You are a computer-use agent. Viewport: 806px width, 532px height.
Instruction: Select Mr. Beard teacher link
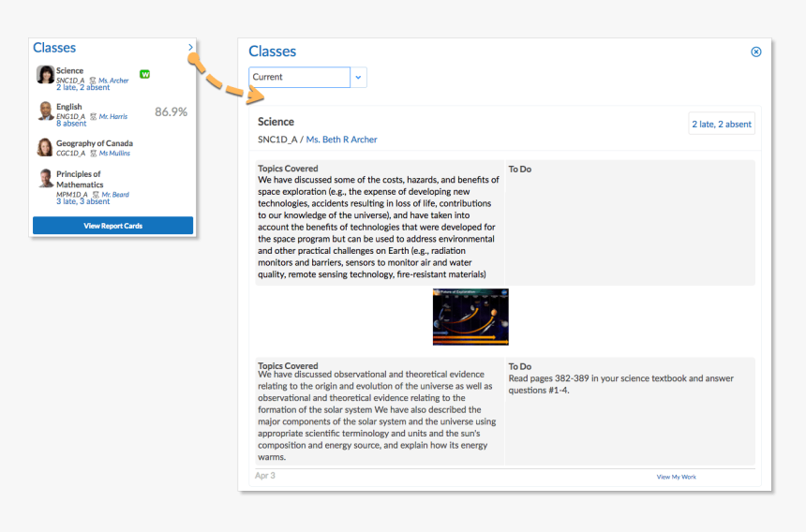pos(114,195)
